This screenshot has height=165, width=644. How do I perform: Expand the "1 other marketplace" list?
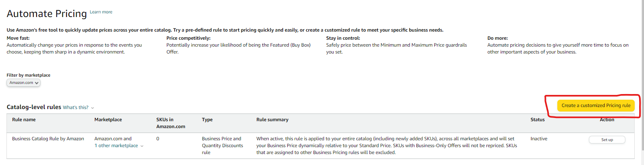(116, 146)
